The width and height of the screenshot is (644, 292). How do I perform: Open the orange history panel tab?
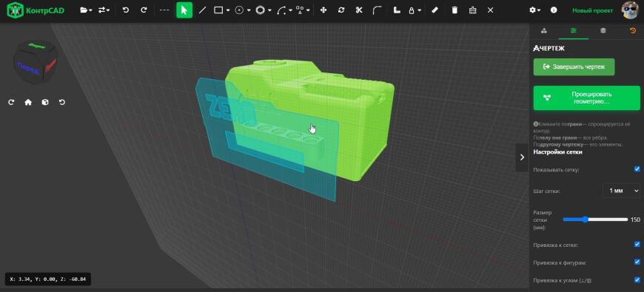[x=632, y=31]
